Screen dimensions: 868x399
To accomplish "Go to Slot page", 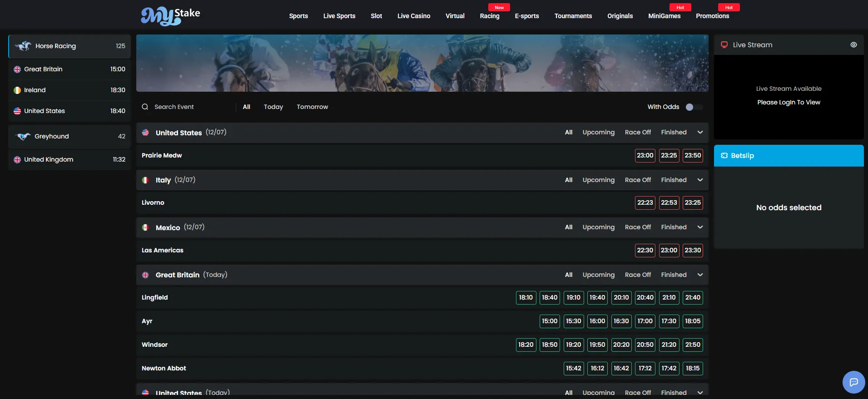I will [x=376, y=16].
